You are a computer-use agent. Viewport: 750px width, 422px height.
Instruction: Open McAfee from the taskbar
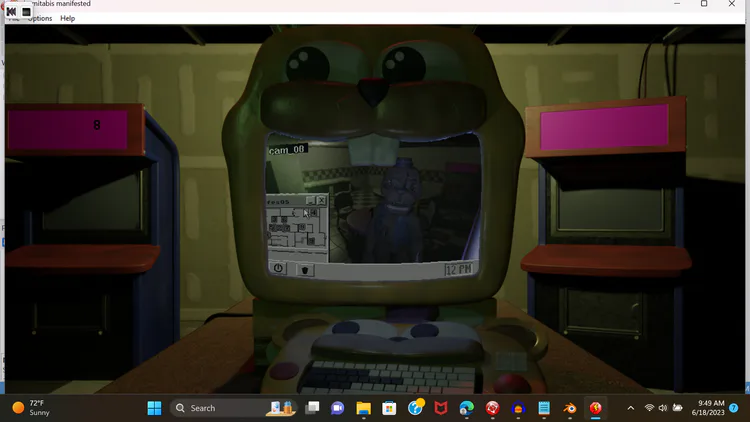441,408
